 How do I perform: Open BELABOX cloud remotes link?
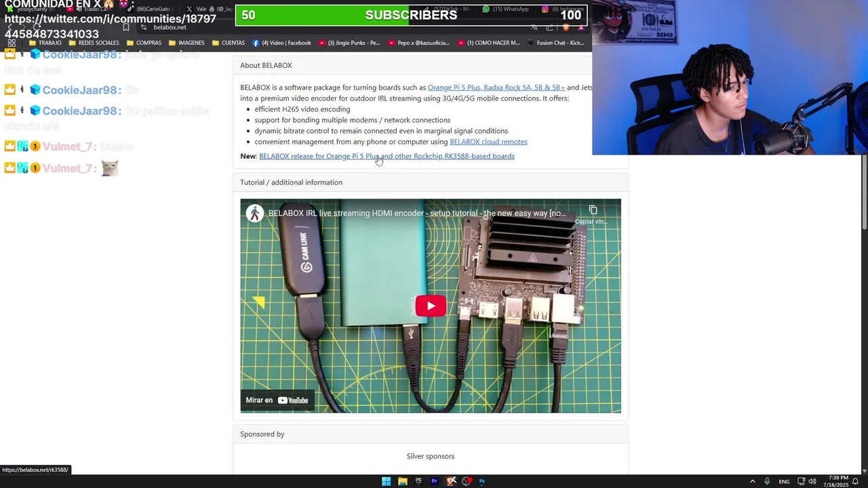pos(488,142)
